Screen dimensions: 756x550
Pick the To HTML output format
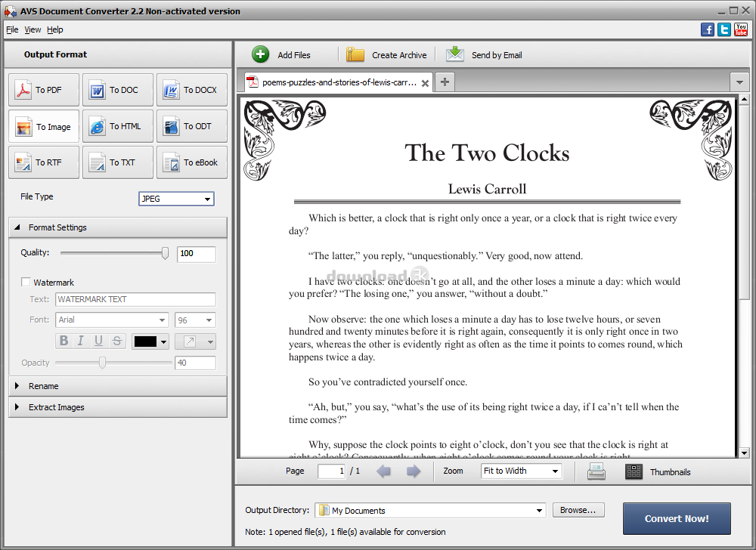coord(118,126)
